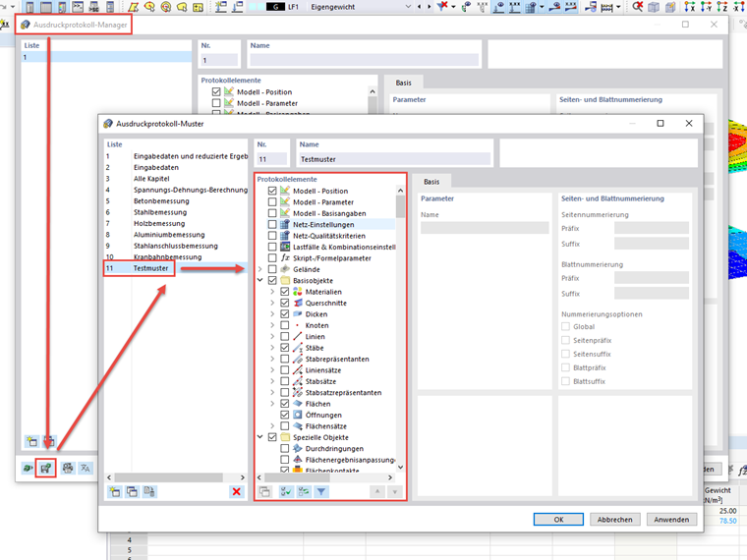Click the Name field containing Testmuster
Viewport: 747px width, 560px height.
[x=394, y=159]
